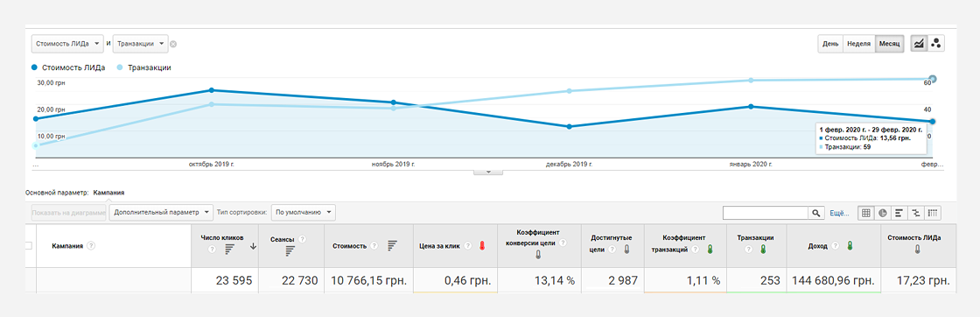Click the revenue 144 680,96 грн.

click(x=832, y=281)
